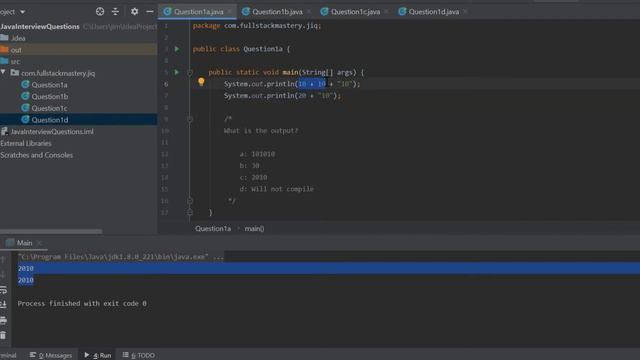The height and width of the screenshot is (360, 640).
Task: Close the Question1c.java editor tab
Action: pos(386,12)
